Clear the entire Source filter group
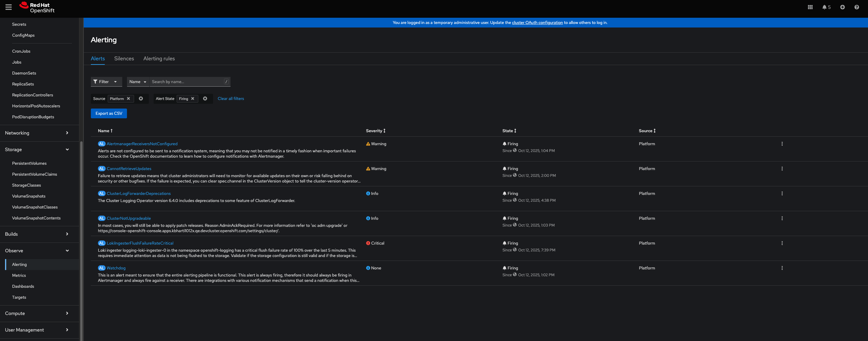Screen dimensions: 868x341 [141, 98]
